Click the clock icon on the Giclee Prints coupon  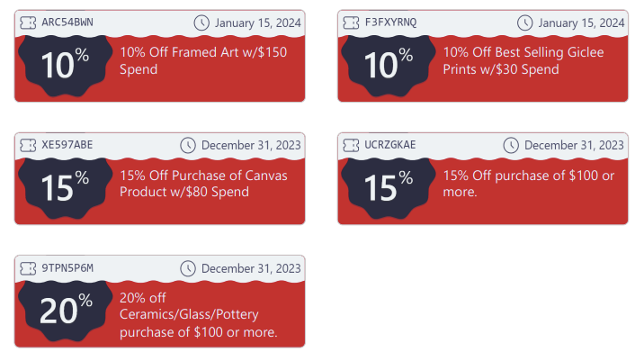(x=524, y=22)
